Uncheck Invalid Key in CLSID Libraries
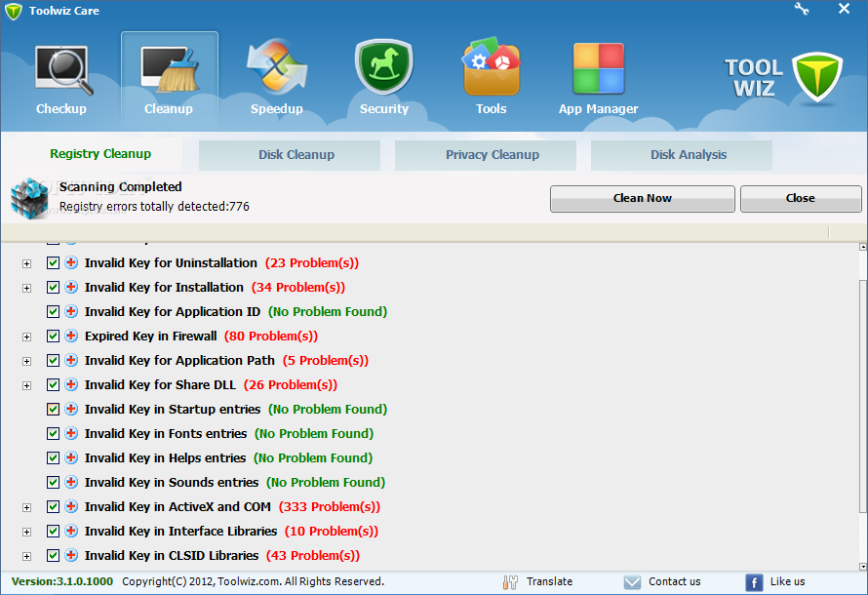Image resolution: width=868 pixels, height=595 pixels. (53, 555)
